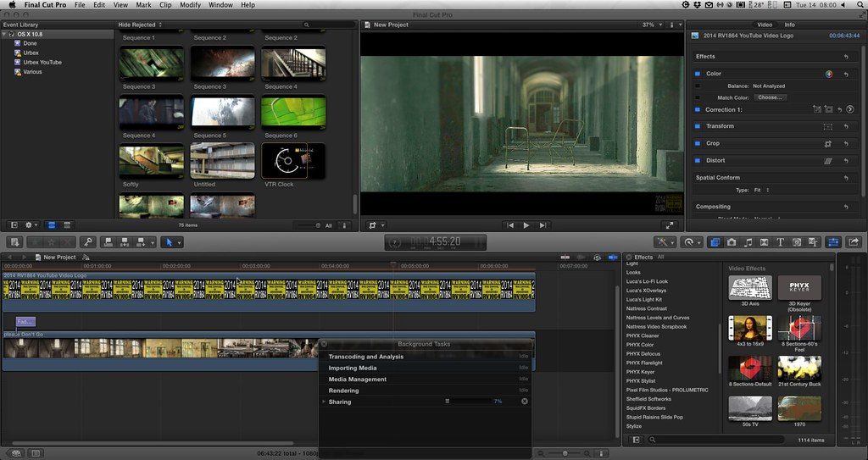Select Nattress Contrast effects category
Viewport: 868px width, 460px height.
(x=647, y=309)
